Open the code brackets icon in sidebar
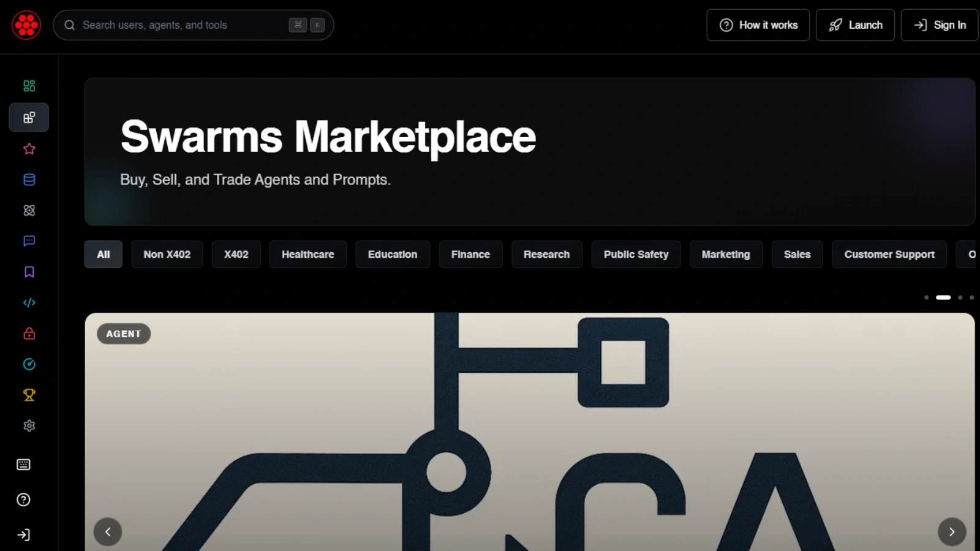The image size is (980, 551). (29, 302)
